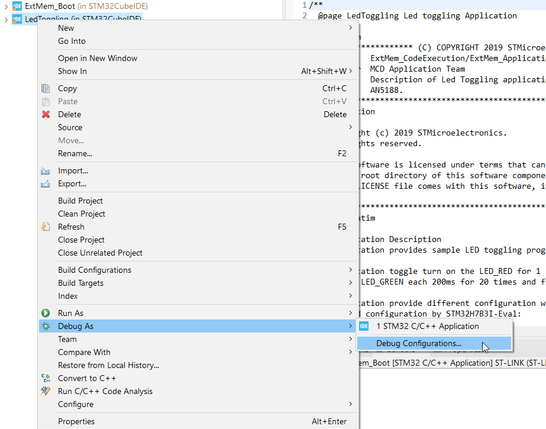This screenshot has height=429, width=546.
Task: Open the New submenu
Action: pyautogui.click(x=198, y=28)
